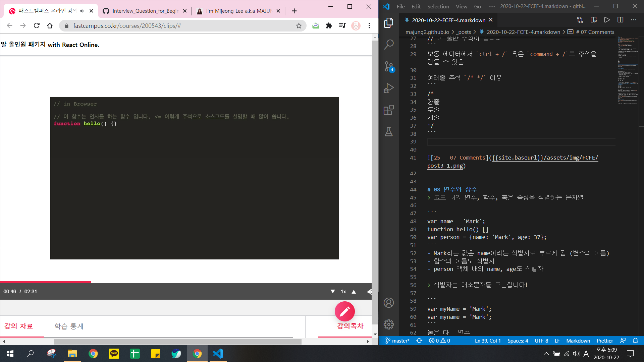Click the open changes icon in editor toolbar
Image resolution: width=644 pixels, height=362 pixels.
pyautogui.click(x=580, y=20)
